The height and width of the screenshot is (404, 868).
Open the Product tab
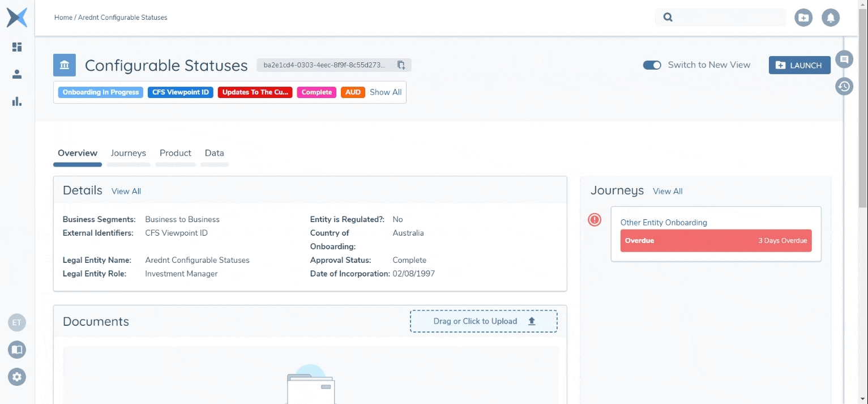click(x=176, y=153)
